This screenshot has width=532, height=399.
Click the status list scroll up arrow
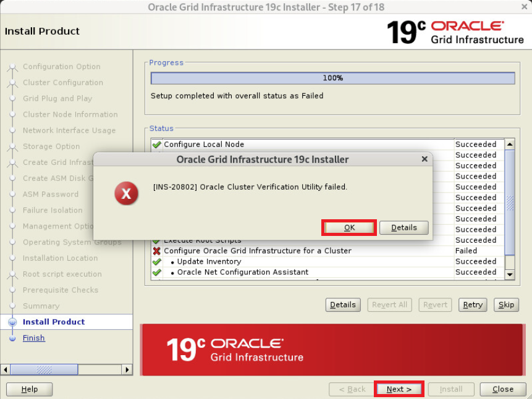point(510,144)
